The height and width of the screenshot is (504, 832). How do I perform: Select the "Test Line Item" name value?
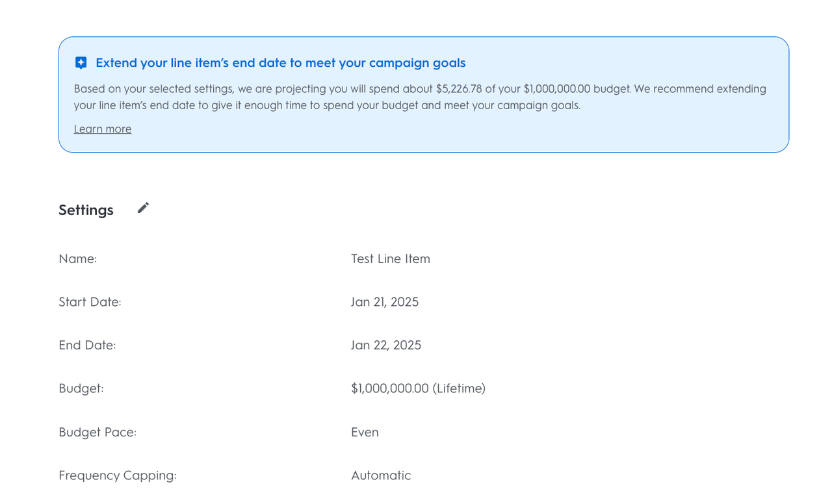tap(390, 259)
